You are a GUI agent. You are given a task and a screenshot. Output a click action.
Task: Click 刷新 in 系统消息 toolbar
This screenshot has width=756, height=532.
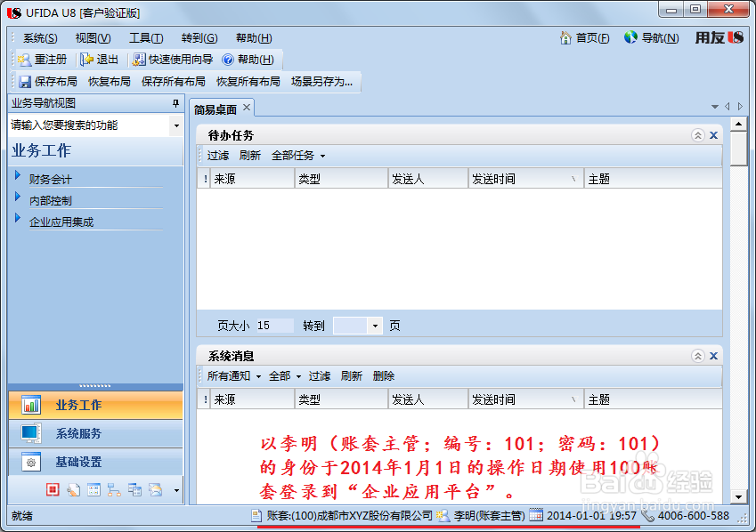[x=352, y=376]
